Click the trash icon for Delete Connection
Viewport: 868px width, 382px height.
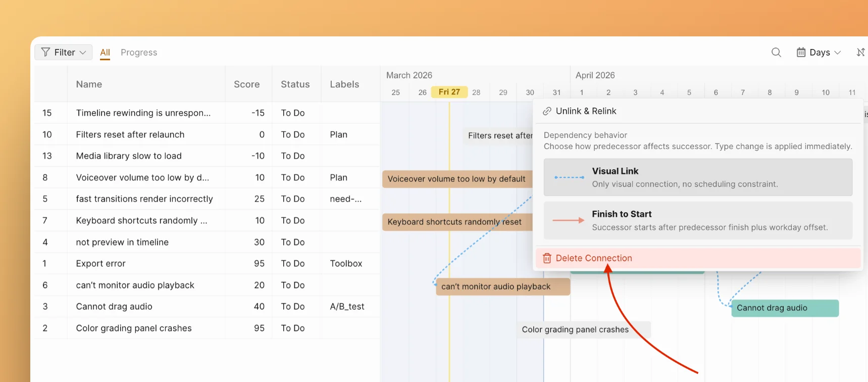click(547, 258)
